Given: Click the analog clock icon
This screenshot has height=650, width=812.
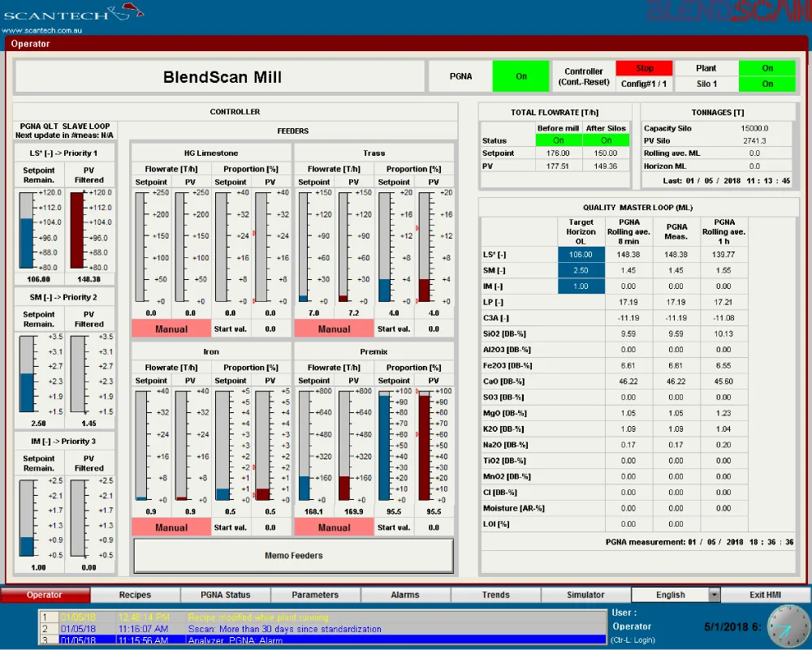Looking at the screenshot, I should [x=788, y=628].
